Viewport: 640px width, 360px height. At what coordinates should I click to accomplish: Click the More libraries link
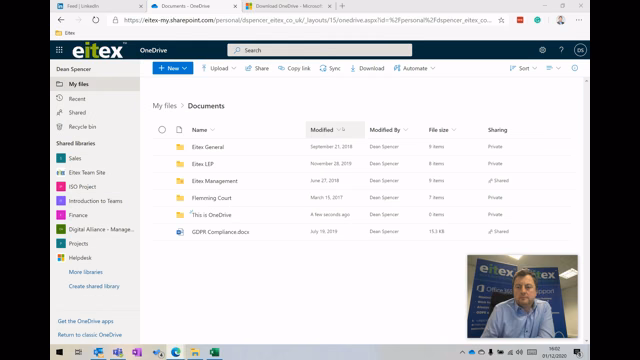pos(86,272)
